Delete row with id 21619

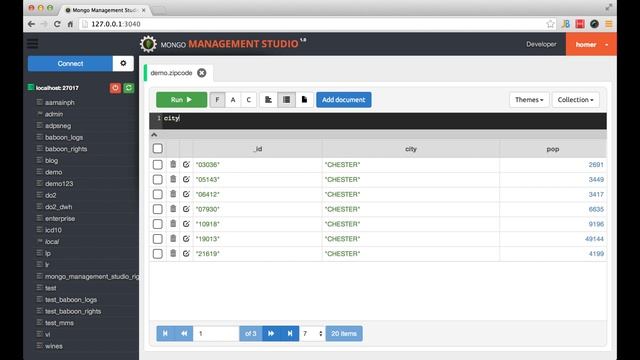click(173, 253)
